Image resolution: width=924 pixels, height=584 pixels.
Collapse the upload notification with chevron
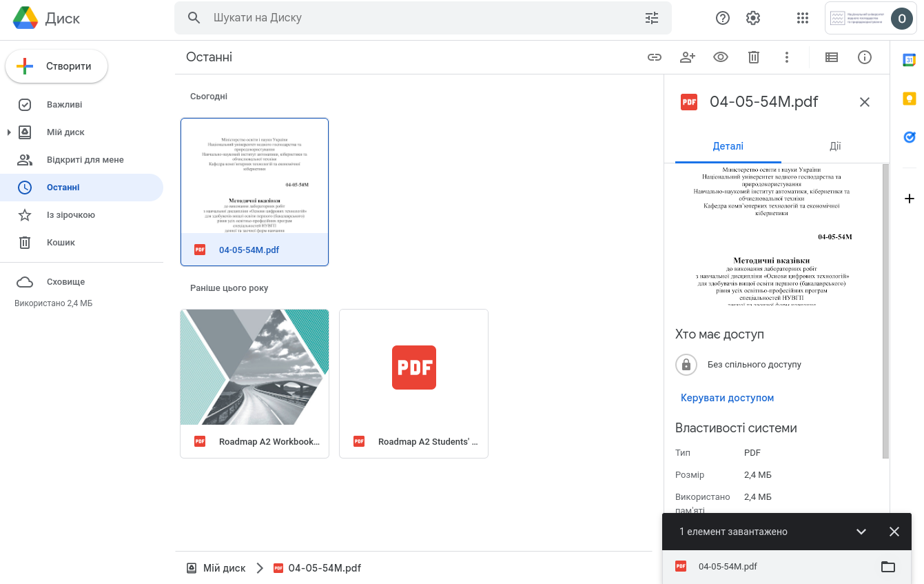click(861, 532)
